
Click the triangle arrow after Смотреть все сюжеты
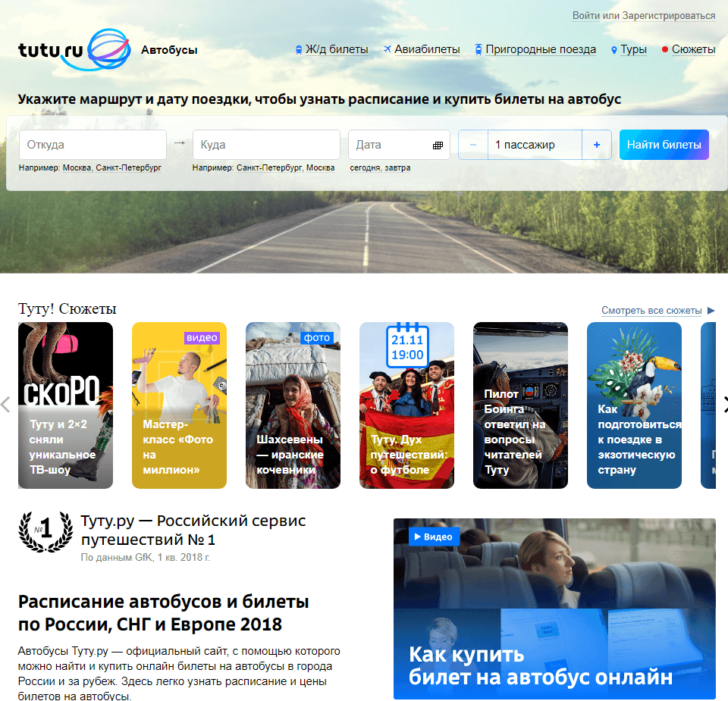point(711,311)
